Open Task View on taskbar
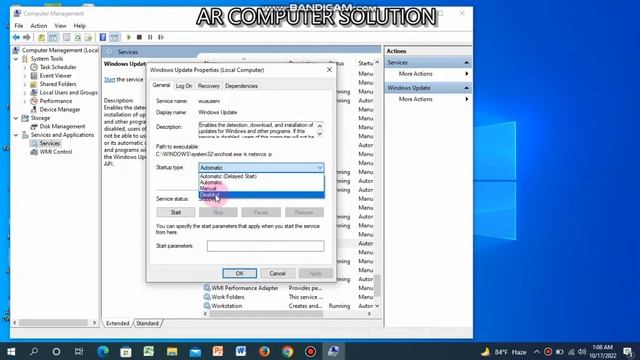This screenshot has width=640, height=360. (x=79, y=351)
